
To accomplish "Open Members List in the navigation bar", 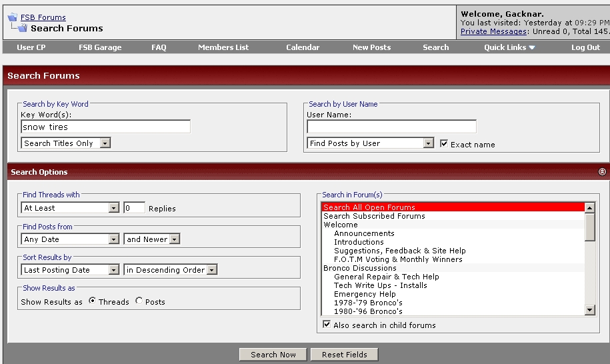I will [x=223, y=47].
